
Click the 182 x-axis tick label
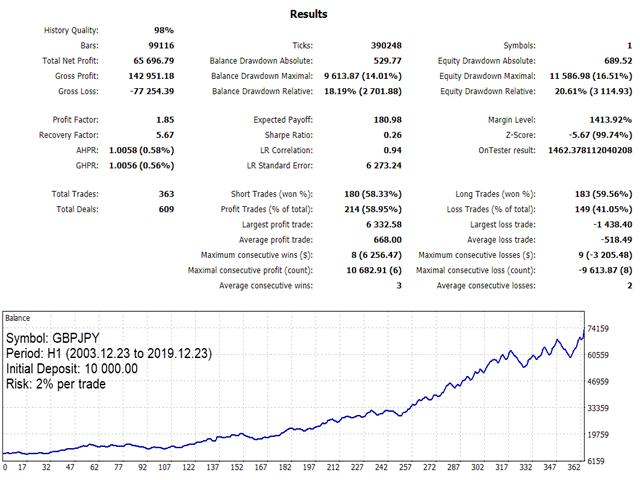tap(285, 467)
